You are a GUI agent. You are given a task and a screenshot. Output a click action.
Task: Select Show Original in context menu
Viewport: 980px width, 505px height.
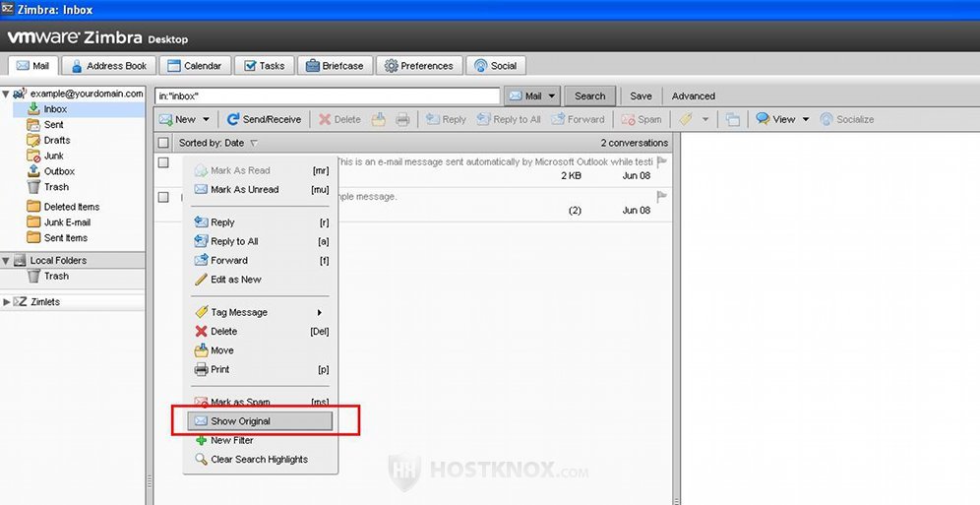coord(261,421)
